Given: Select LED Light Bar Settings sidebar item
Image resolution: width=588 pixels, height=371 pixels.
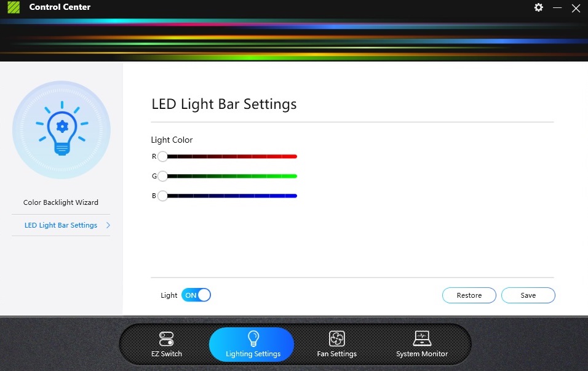Looking at the screenshot, I should click(x=61, y=225).
